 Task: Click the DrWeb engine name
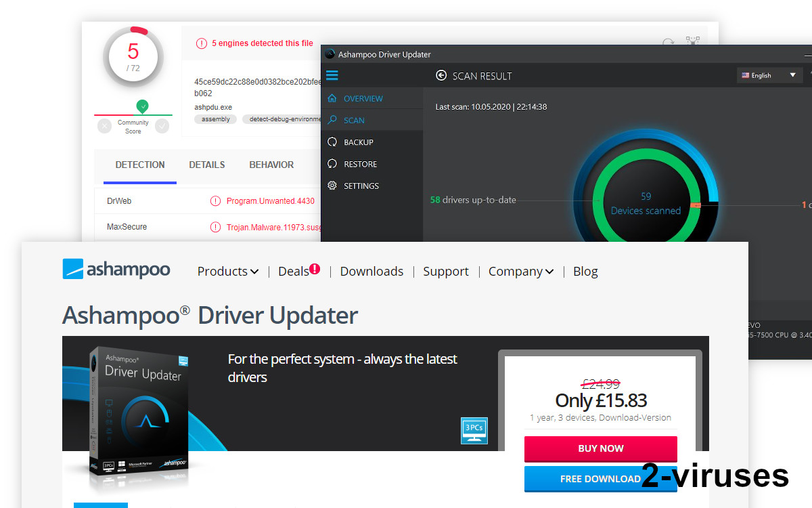coord(119,201)
